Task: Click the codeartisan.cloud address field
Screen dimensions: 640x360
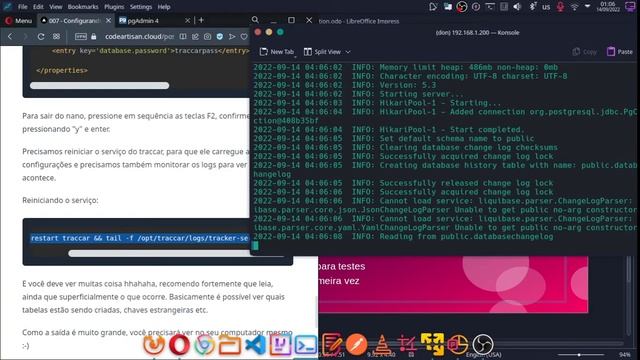Action: (139, 36)
